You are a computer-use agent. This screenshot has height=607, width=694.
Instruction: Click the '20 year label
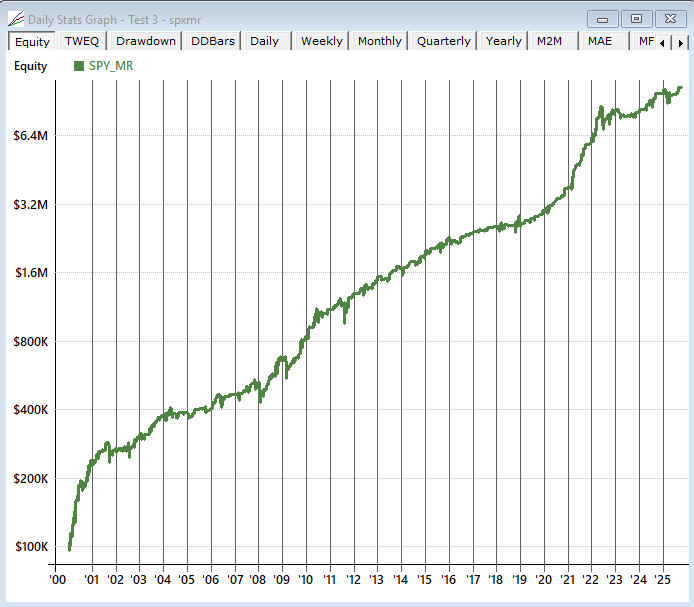[x=543, y=580]
